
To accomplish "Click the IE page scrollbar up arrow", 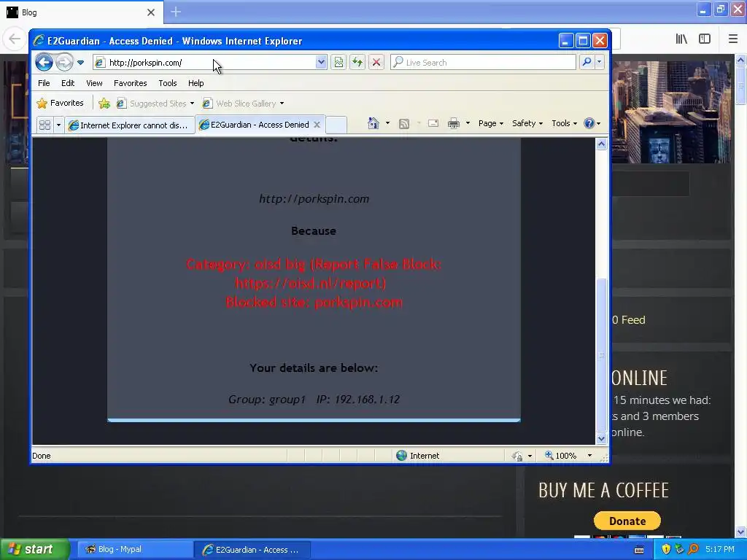I will pos(601,144).
